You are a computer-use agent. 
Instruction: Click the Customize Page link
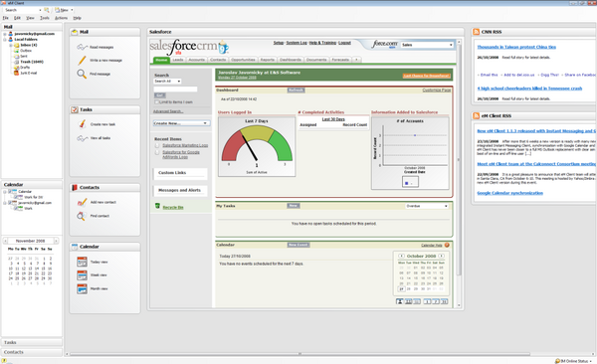[437, 91]
